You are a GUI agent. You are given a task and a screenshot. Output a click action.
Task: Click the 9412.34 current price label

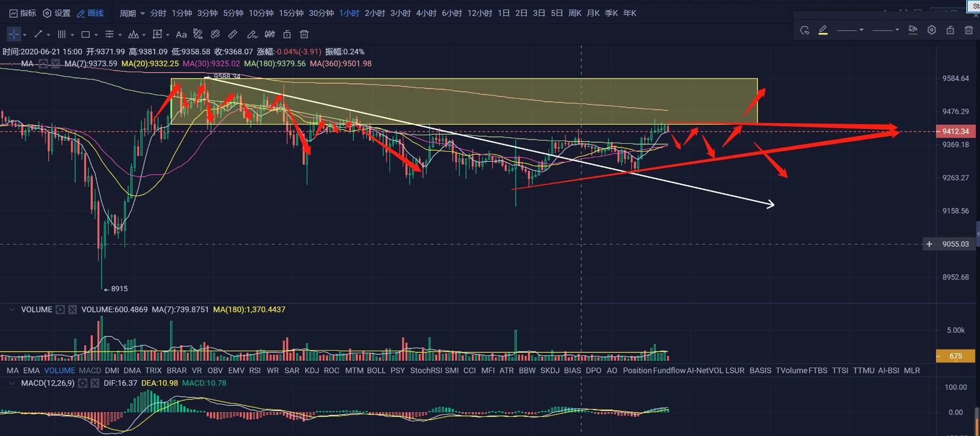pos(956,131)
